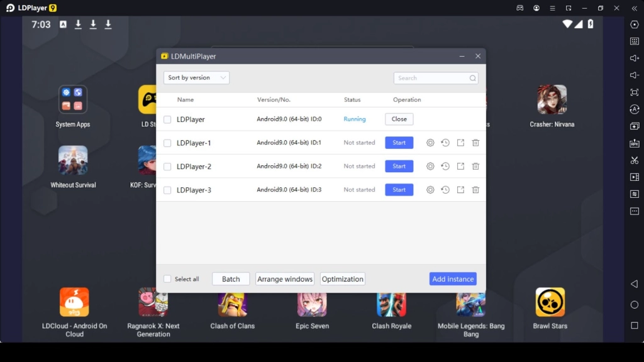Check the LDPlayer-1 row checkbox

167,143
